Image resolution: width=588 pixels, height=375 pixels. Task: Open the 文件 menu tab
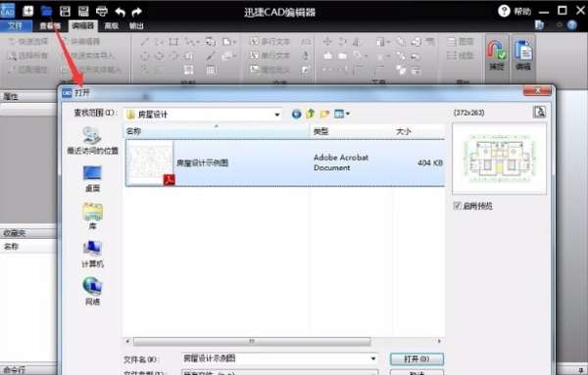coord(15,25)
